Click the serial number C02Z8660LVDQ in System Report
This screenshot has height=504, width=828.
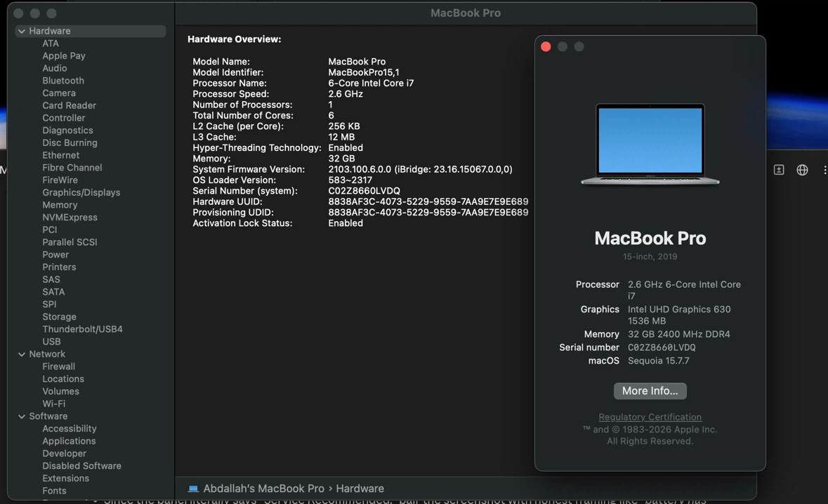[x=364, y=190]
